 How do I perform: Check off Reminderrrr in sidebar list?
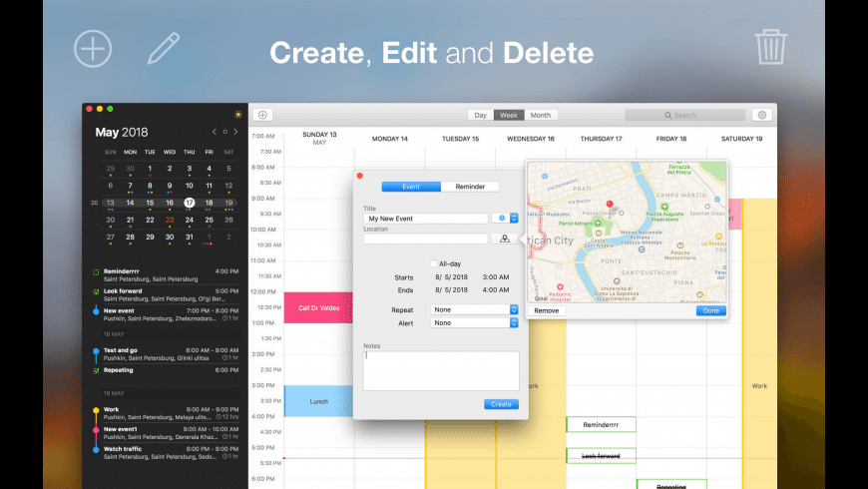(x=96, y=272)
